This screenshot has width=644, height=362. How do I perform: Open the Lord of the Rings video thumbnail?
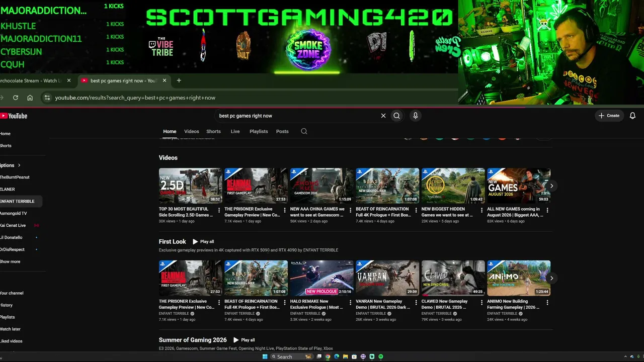pyautogui.click(x=453, y=186)
